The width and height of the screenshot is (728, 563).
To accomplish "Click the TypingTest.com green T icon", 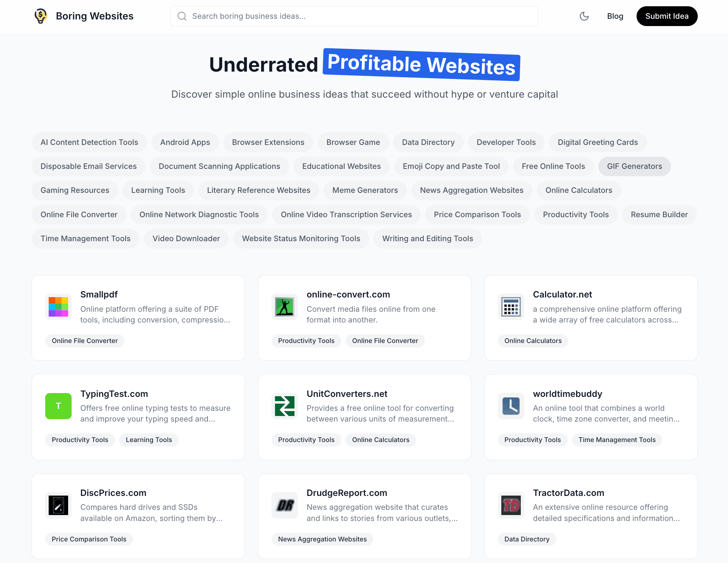I will (58, 406).
